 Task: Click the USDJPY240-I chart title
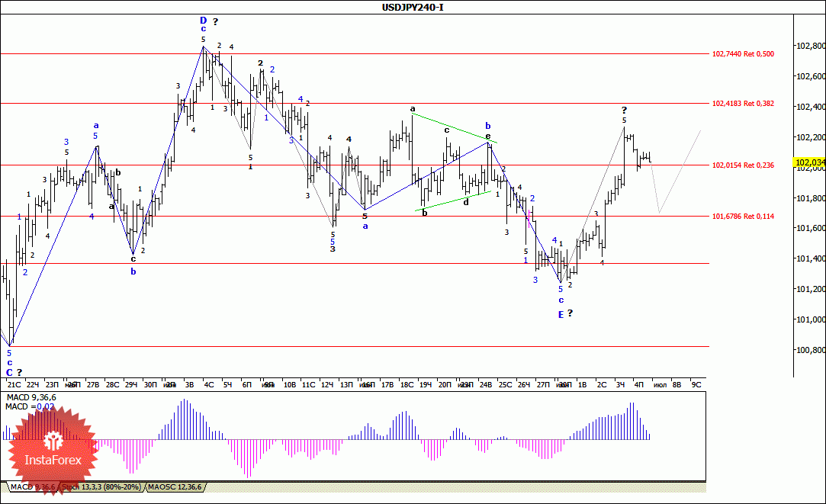point(413,8)
